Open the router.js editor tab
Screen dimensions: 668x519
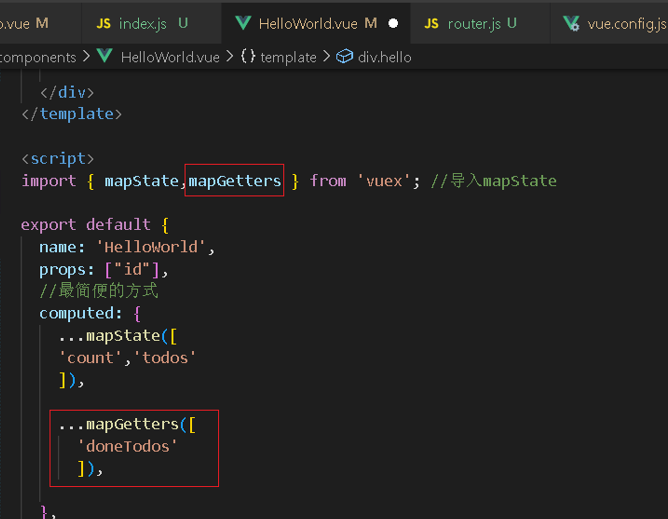(474, 23)
